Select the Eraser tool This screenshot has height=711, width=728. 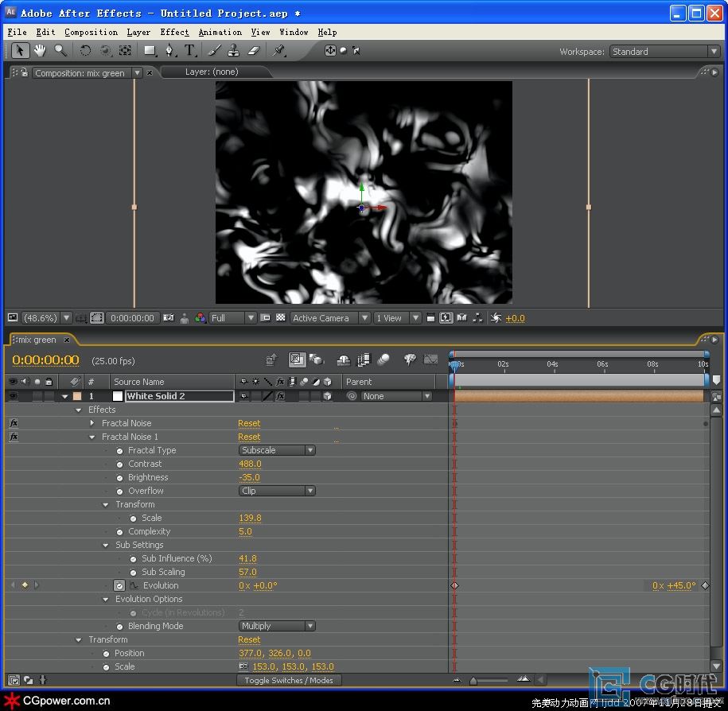254,51
